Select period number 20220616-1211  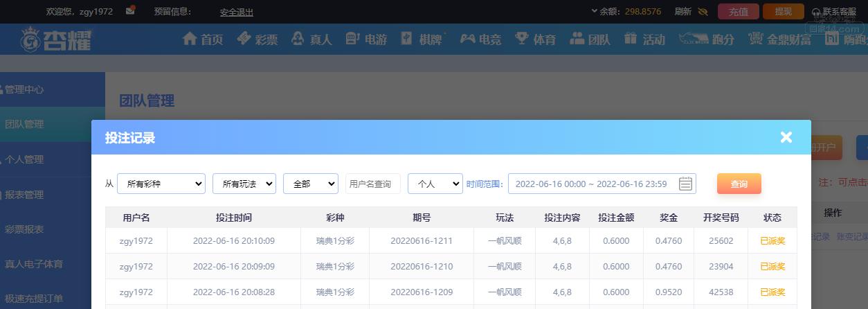click(422, 241)
